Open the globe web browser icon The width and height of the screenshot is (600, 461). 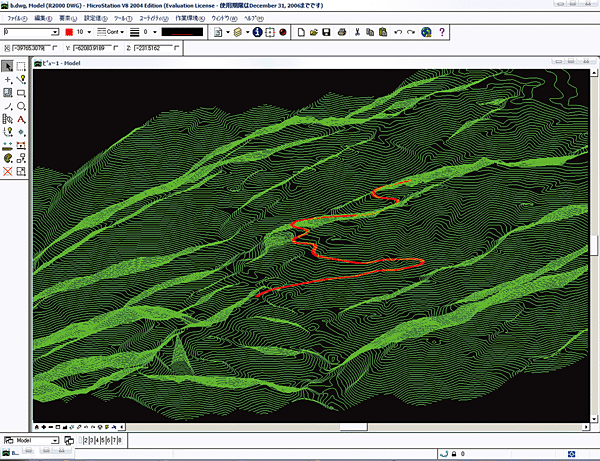click(x=426, y=32)
